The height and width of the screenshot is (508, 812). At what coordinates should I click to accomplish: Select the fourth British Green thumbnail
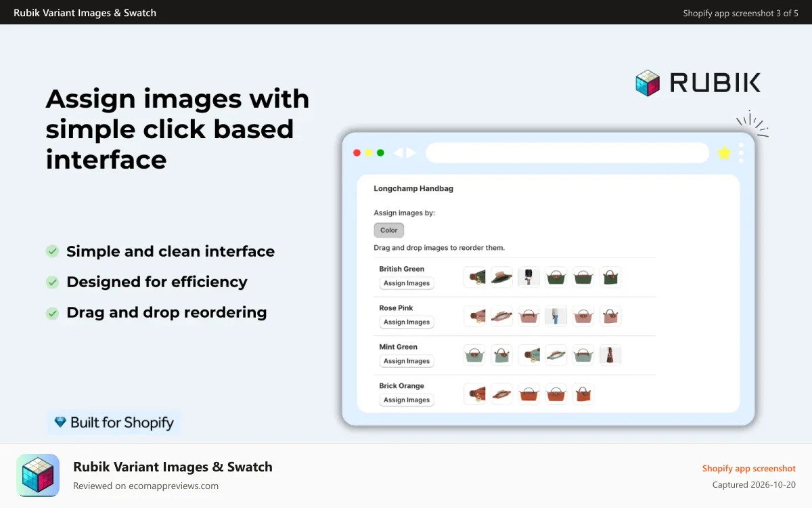(556, 277)
